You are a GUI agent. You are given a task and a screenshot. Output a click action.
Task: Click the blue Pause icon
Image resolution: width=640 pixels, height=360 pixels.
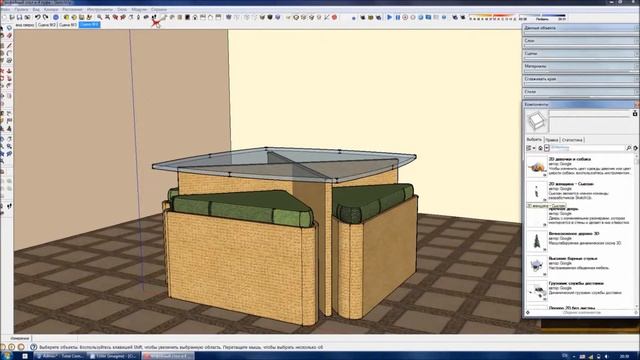pyautogui.click(x=398, y=17)
